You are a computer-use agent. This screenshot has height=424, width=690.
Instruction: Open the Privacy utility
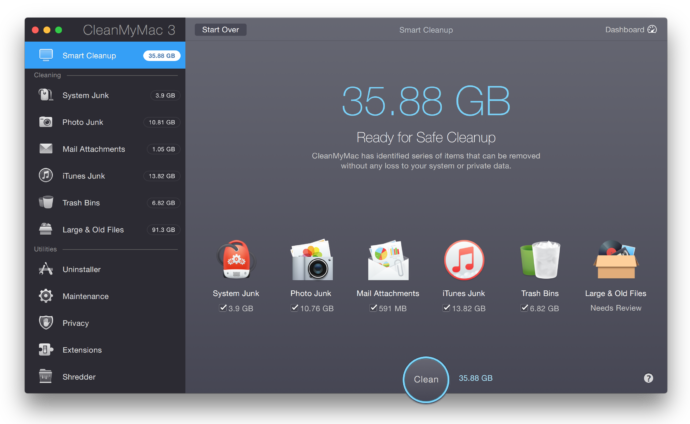coord(105,322)
